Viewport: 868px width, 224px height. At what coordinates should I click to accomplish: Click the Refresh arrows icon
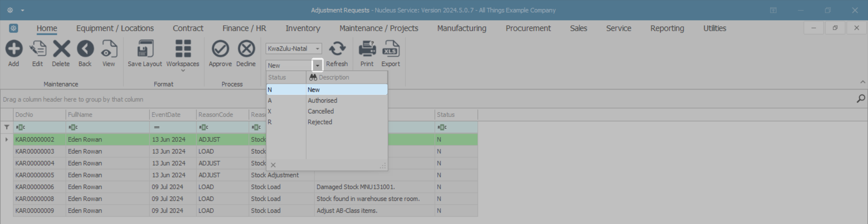[337, 49]
